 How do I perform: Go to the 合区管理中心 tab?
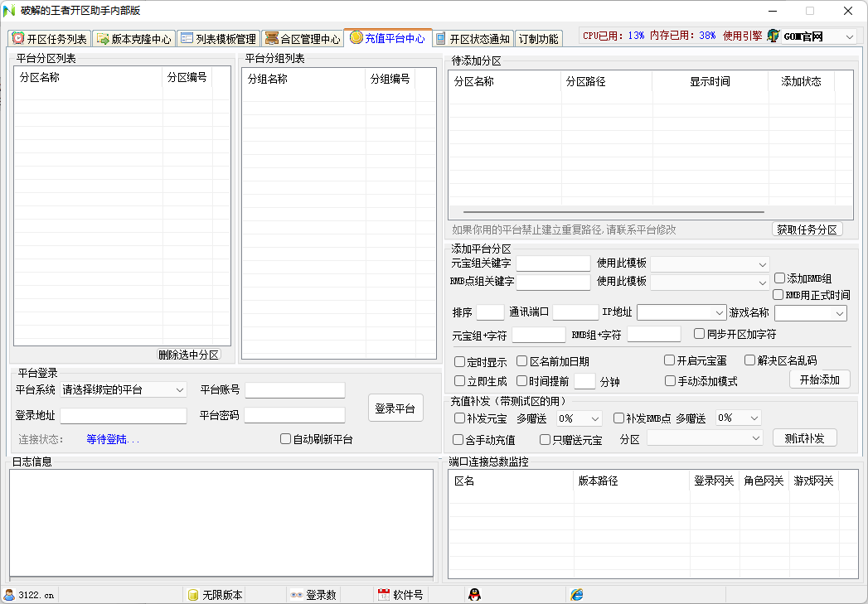(303, 39)
